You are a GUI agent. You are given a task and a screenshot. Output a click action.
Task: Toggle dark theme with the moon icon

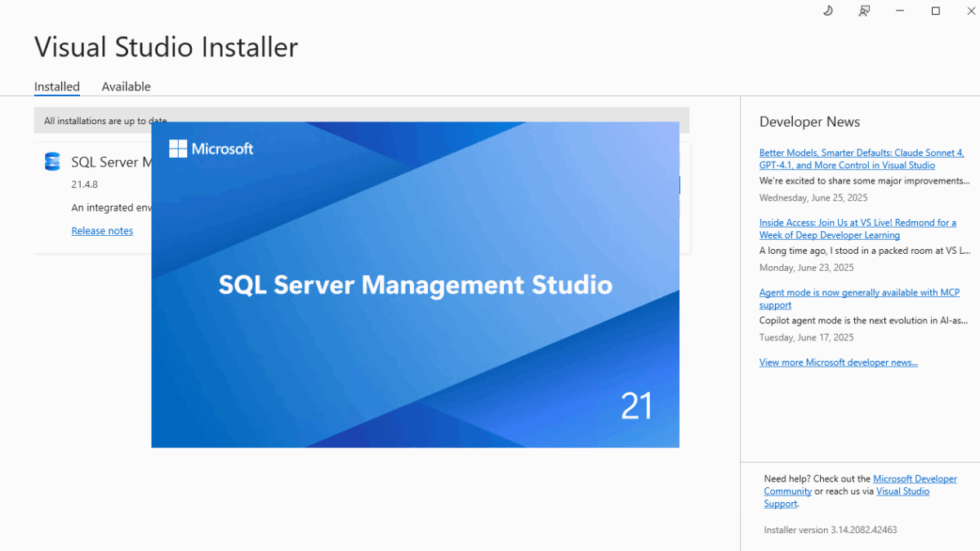(x=828, y=11)
